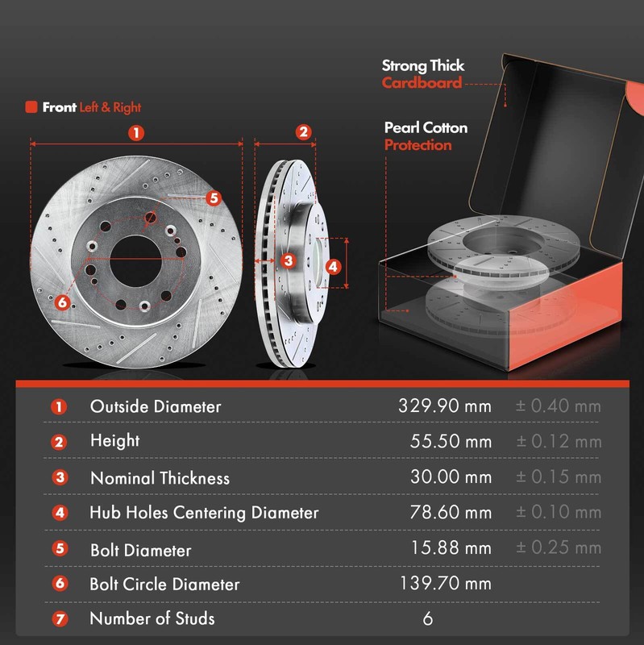Click the tolerance '± 0.10 mm'

point(559,512)
